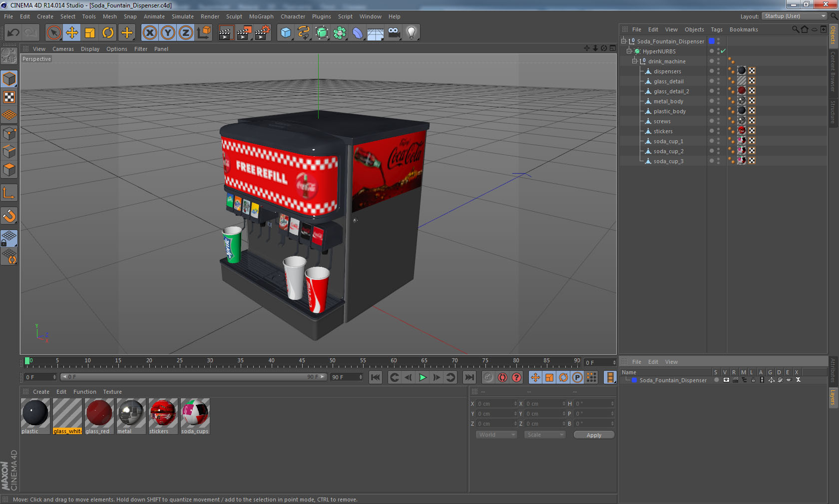The image size is (839, 504).
Task: Switch to Texture mode in left sidebar
Action: [x=9, y=97]
